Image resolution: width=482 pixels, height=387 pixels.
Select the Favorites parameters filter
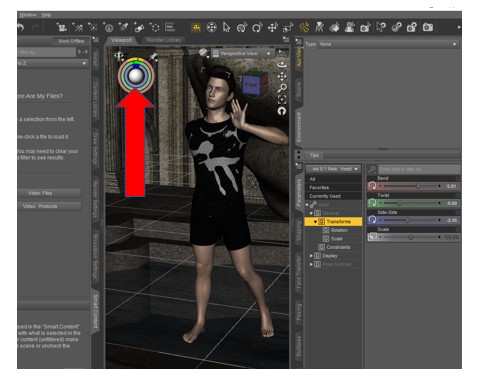point(333,188)
